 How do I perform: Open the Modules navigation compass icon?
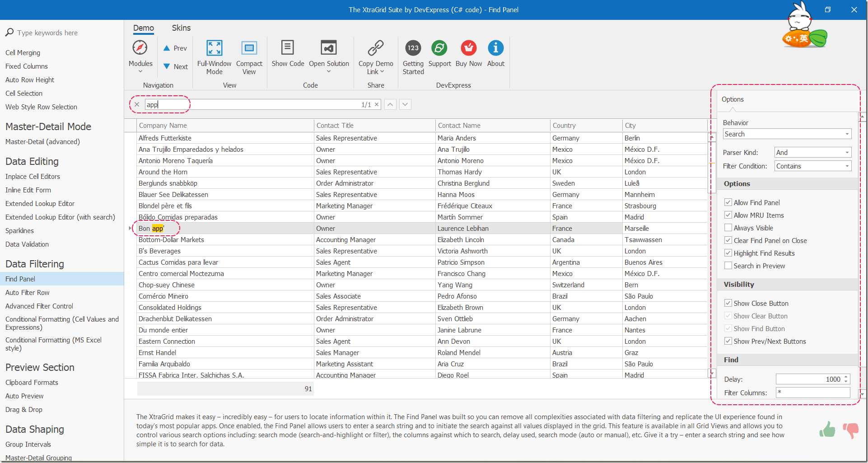(x=140, y=48)
